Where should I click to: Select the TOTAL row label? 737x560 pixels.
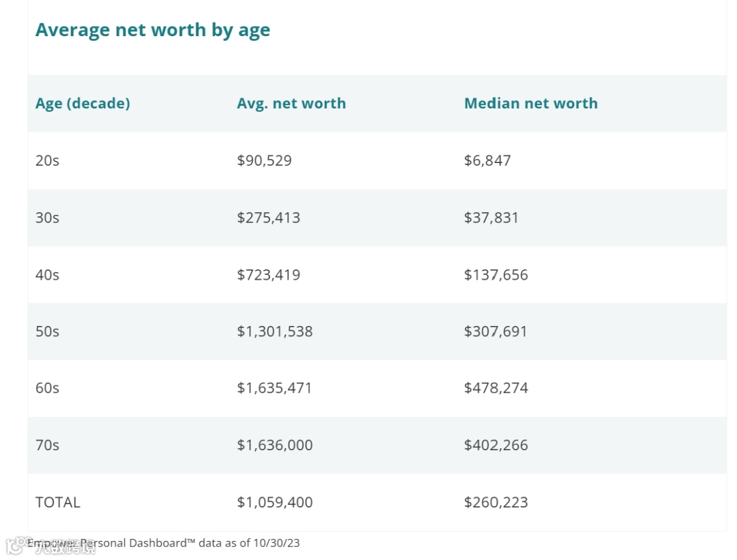point(58,503)
